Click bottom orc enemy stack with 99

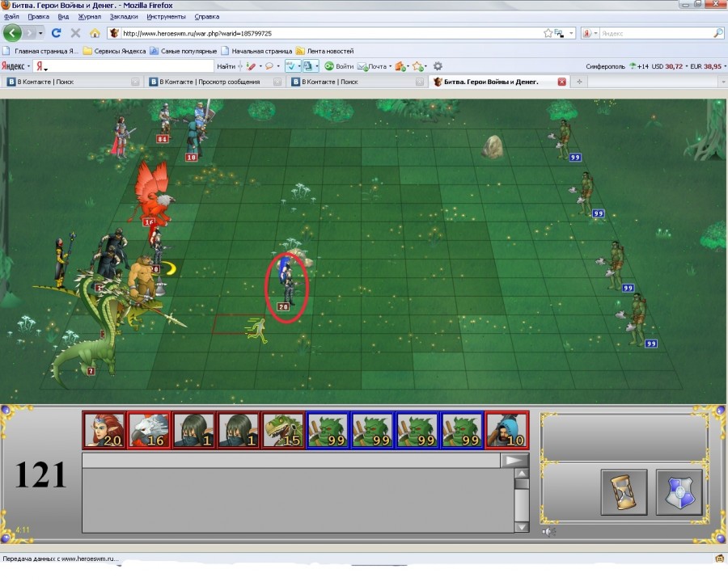(x=637, y=320)
